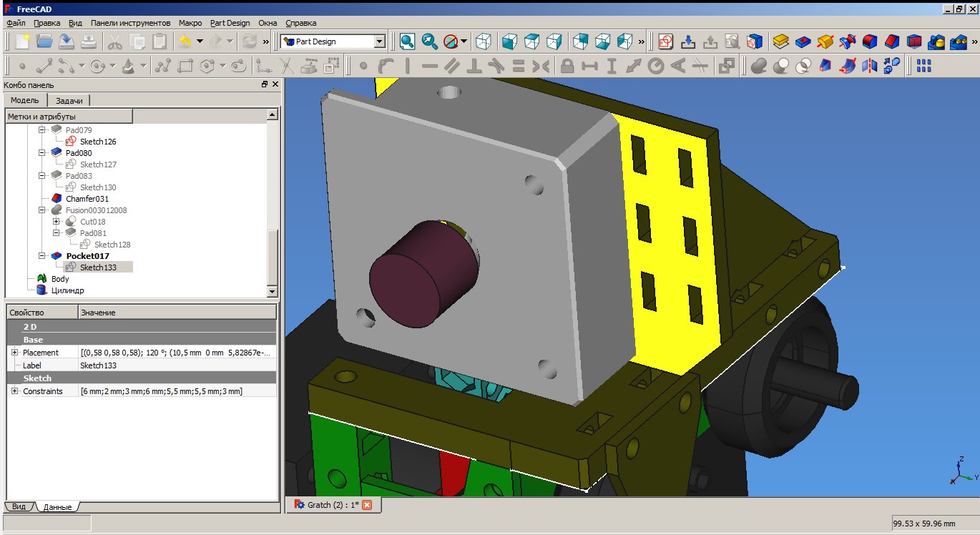The height and width of the screenshot is (535, 980).
Task: Click the rectangle sketch tool icon
Action: pyautogui.click(x=185, y=66)
